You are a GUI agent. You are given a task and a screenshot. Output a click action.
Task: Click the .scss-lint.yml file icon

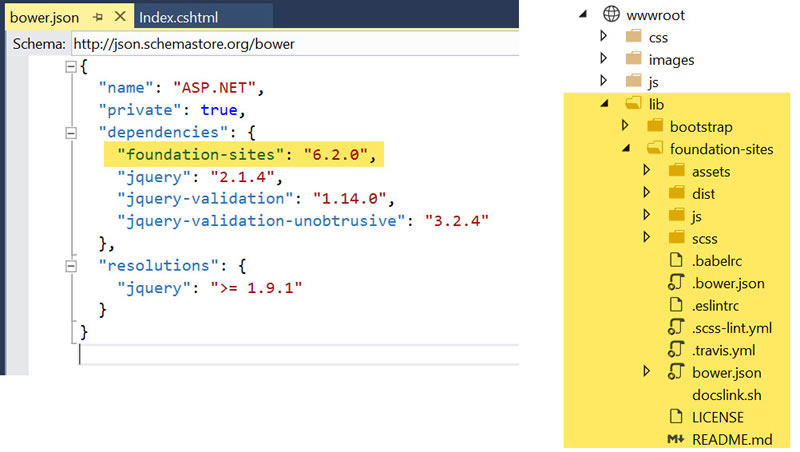pyautogui.click(x=676, y=327)
